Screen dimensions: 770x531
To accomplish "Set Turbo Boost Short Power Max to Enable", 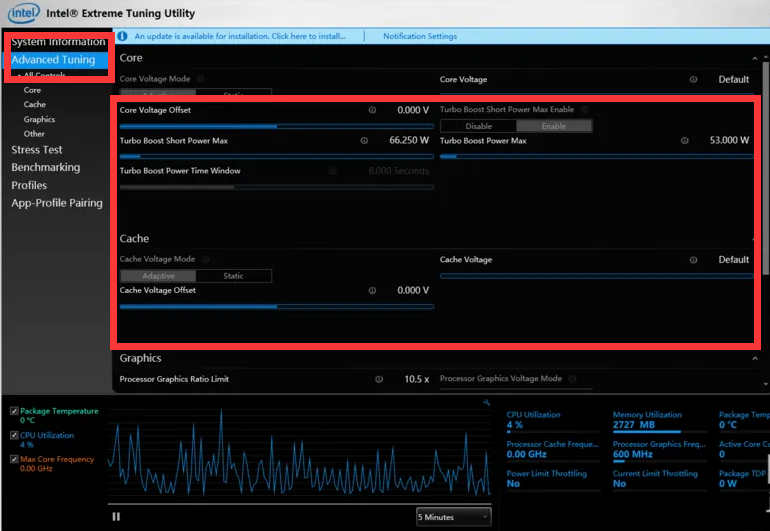I will [x=554, y=126].
